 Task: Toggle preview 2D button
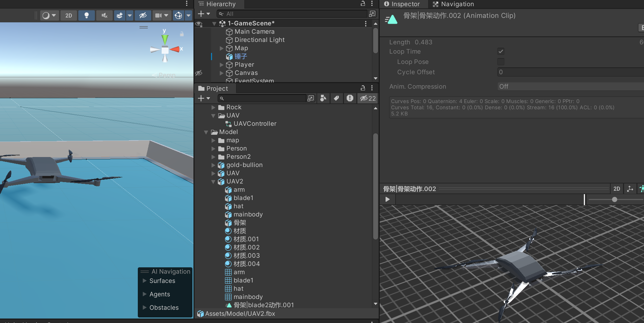point(617,189)
